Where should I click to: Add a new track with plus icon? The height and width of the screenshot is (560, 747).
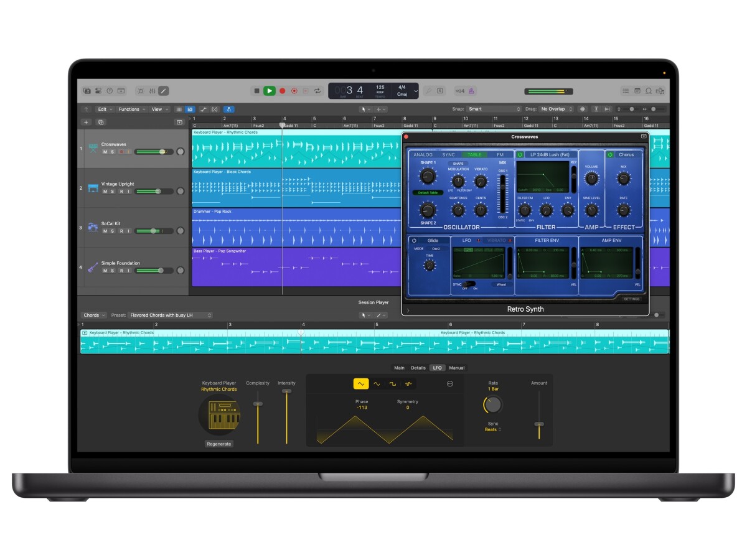(87, 122)
